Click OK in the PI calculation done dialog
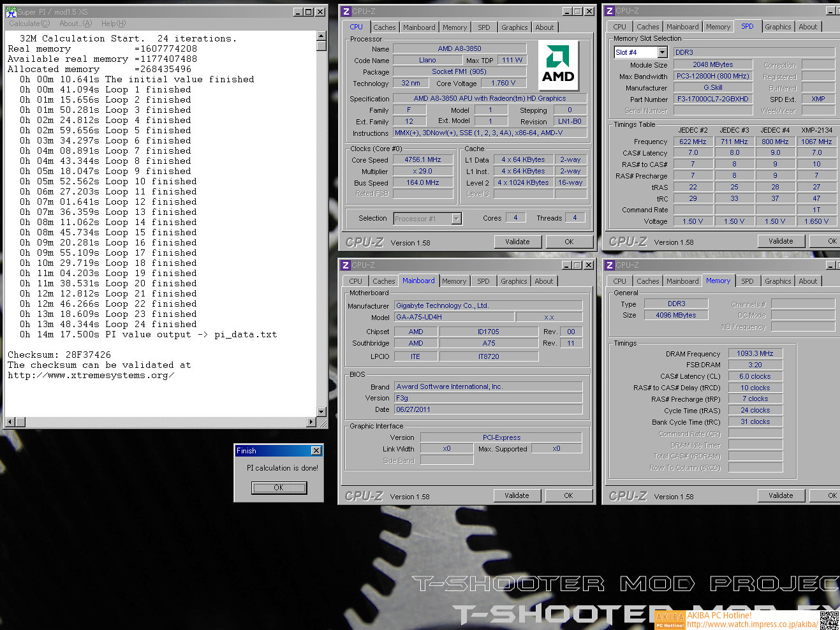Screen dimensions: 840x630 point(279,488)
